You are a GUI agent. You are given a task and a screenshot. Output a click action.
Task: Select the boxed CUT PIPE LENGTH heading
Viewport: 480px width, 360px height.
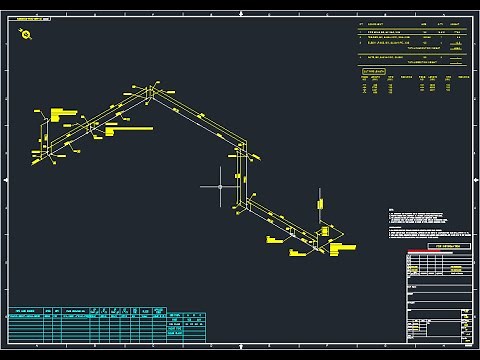(374, 71)
